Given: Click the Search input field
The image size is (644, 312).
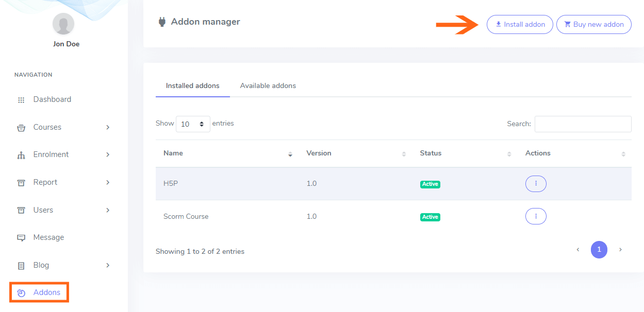Looking at the screenshot, I should 583,124.
